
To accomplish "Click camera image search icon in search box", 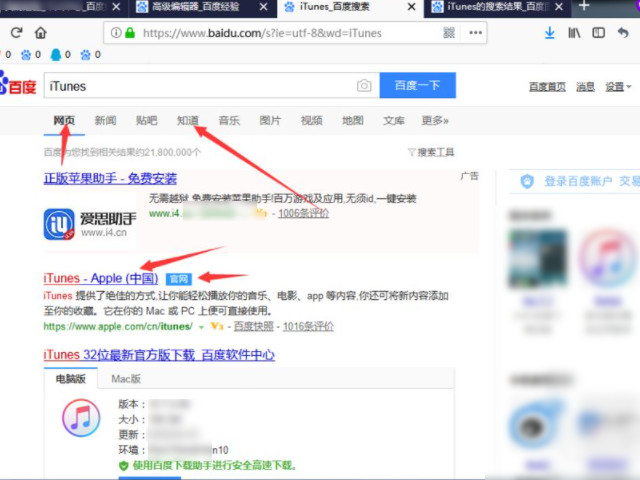I will 364,86.
